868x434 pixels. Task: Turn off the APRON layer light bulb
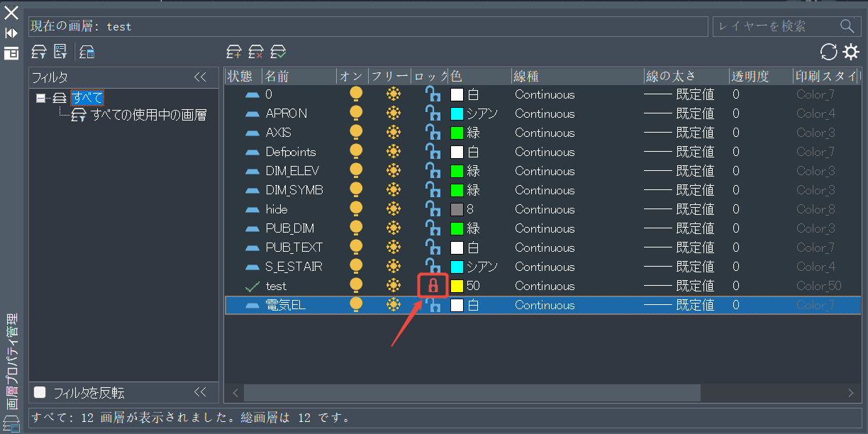point(356,113)
